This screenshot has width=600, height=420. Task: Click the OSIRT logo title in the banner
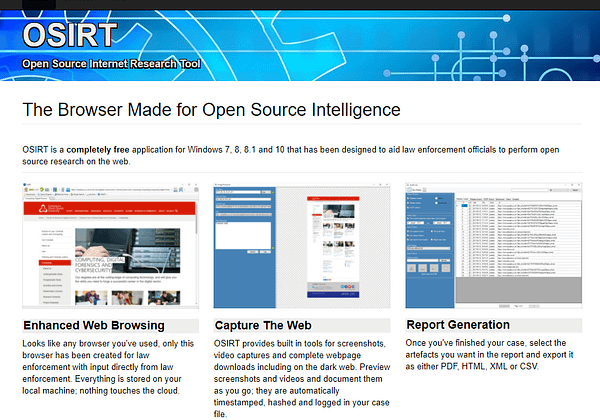[68, 36]
